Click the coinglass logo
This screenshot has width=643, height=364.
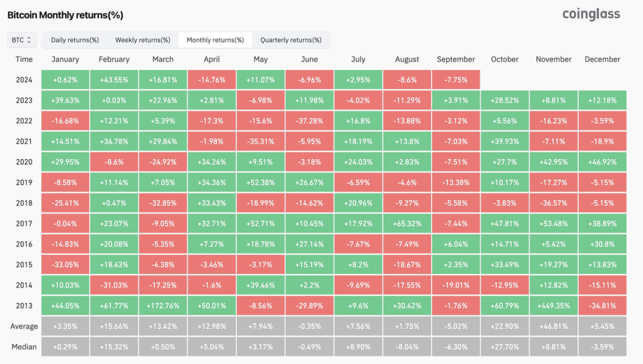[x=591, y=14]
